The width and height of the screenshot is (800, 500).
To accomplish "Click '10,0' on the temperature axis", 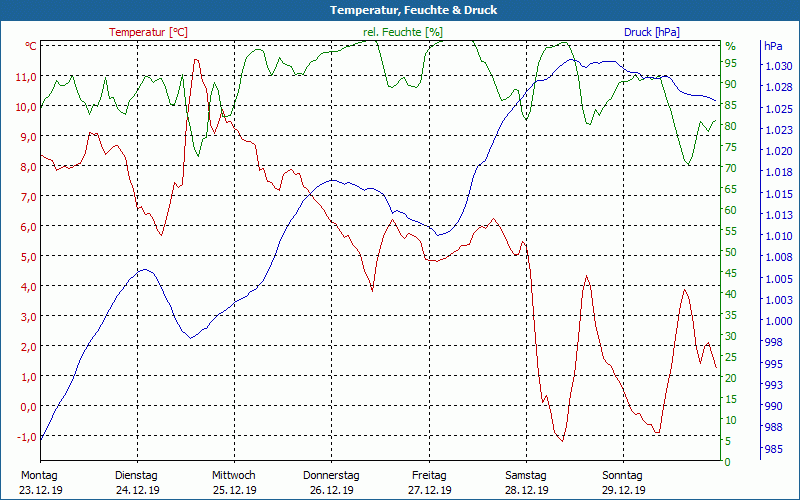I will click(27, 107).
